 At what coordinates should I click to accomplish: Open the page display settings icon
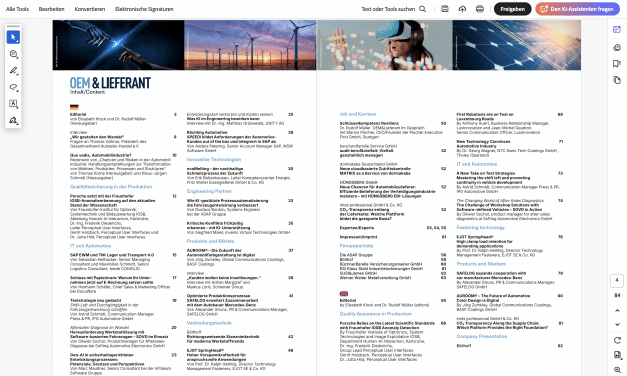pyautogui.click(x=617, y=355)
